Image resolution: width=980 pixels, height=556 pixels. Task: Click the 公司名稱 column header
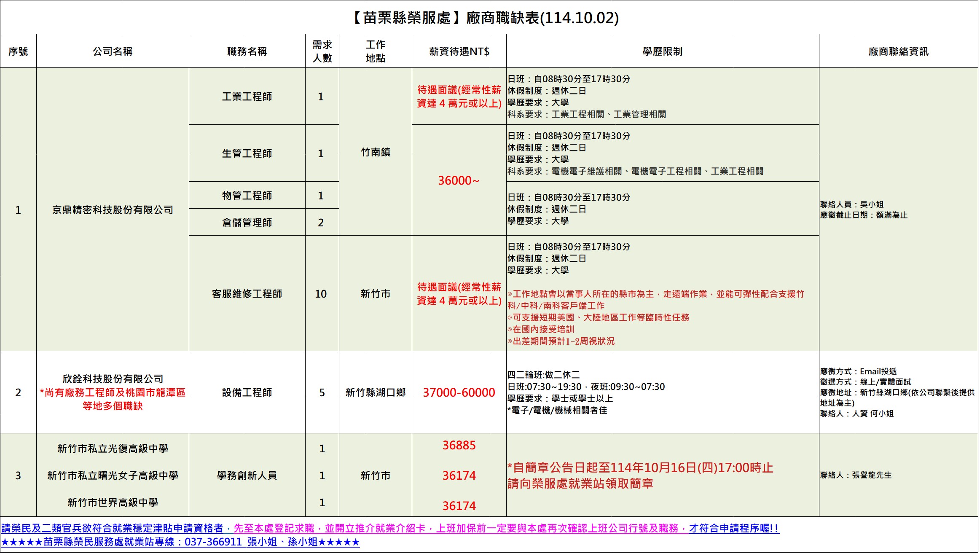pyautogui.click(x=113, y=51)
